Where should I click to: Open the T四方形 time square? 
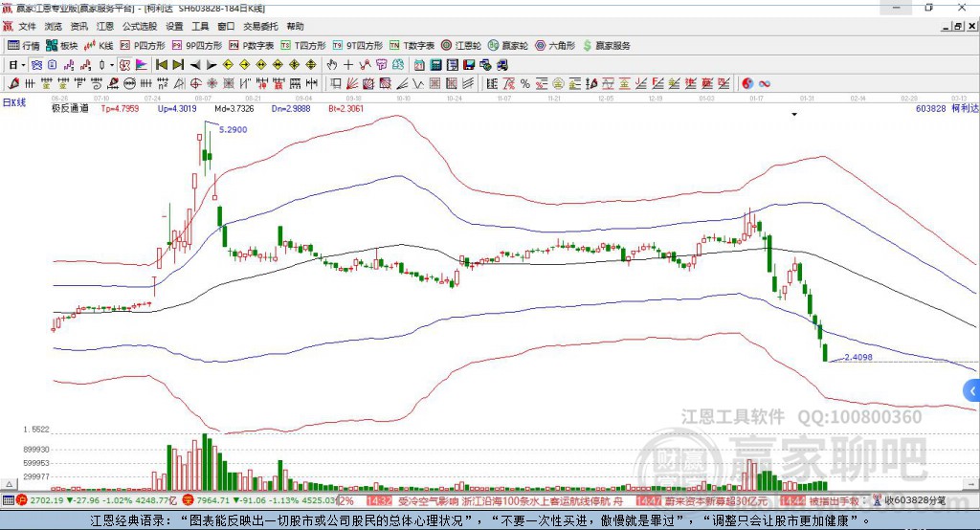tap(303, 46)
